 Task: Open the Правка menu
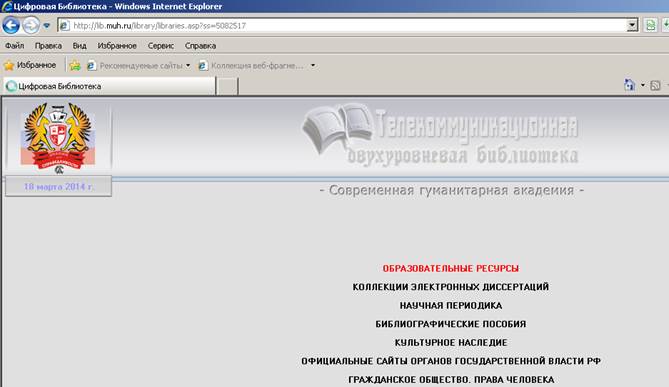coord(48,46)
